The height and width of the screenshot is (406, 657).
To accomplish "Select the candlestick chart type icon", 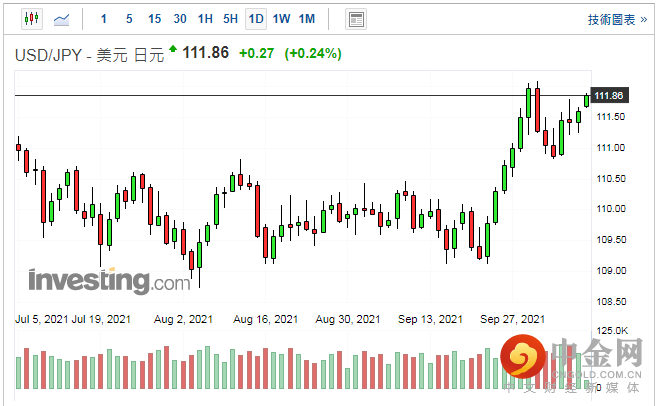I will tap(32, 19).
